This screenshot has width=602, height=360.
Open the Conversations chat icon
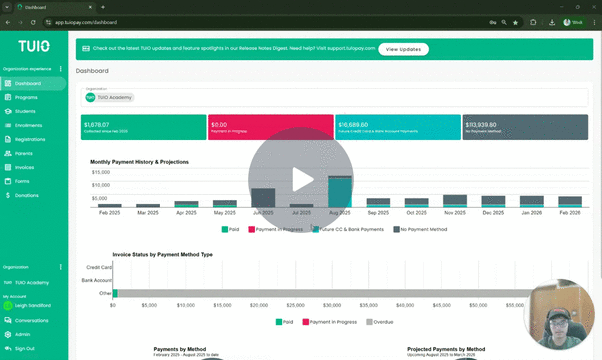click(x=8, y=320)
